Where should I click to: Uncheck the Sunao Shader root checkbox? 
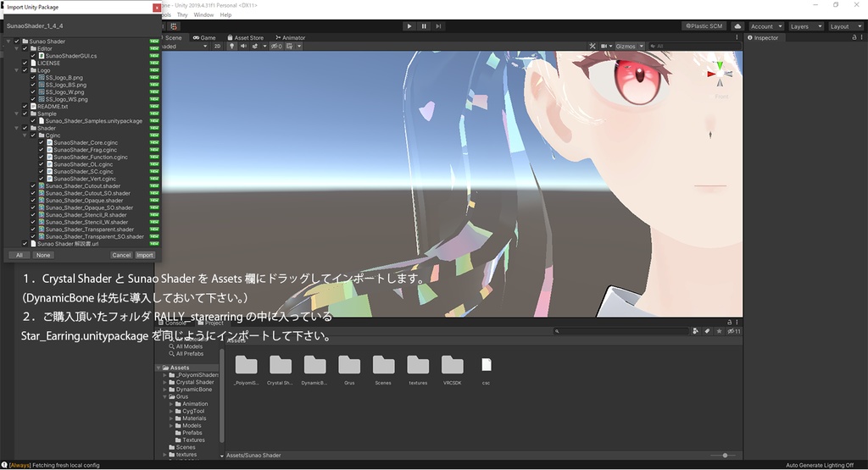pos(17,41)
